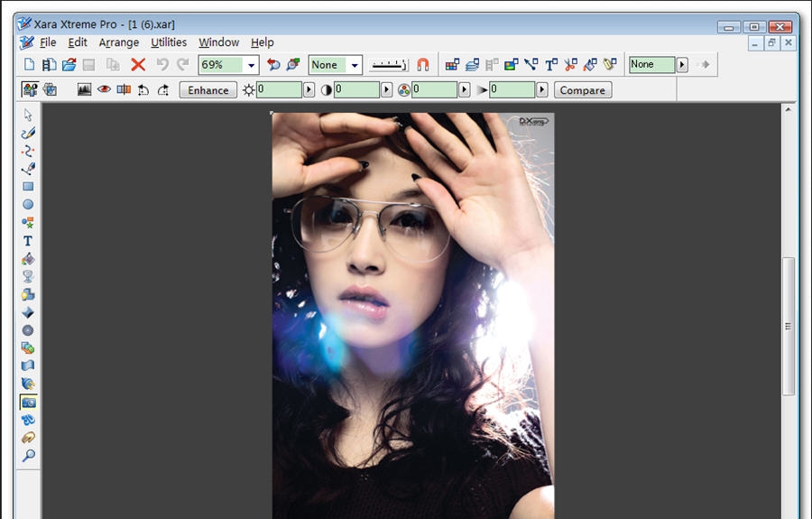Select the Photo tool camera icon

pyautogui.click(x=28, y=402)
